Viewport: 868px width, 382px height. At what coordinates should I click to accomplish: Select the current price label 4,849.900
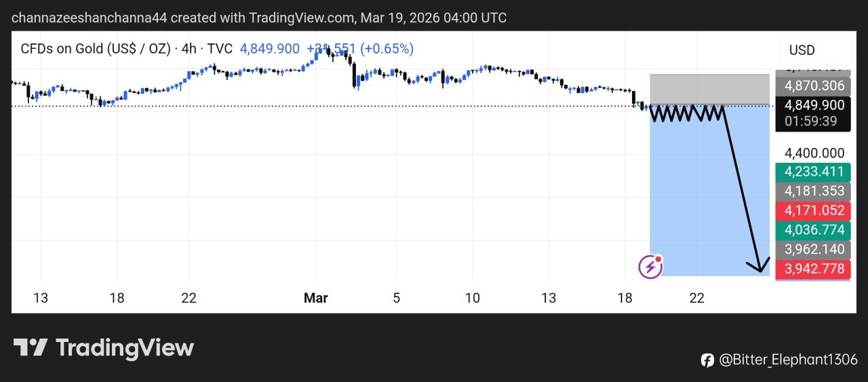[814, 105]
